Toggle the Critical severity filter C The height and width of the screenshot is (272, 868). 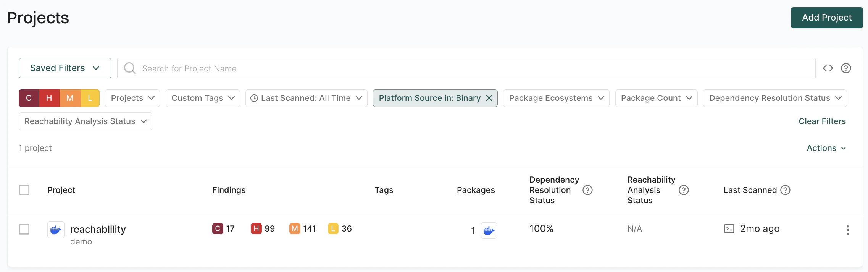tap(29, 98)
